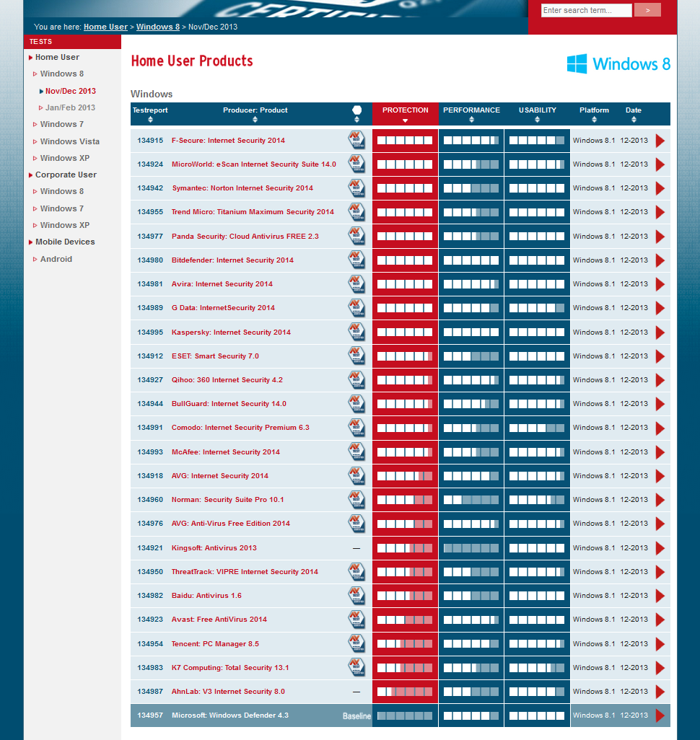700x740 pixels.
Task: Click red arrow in Kaspersky row
Action: 660,332
